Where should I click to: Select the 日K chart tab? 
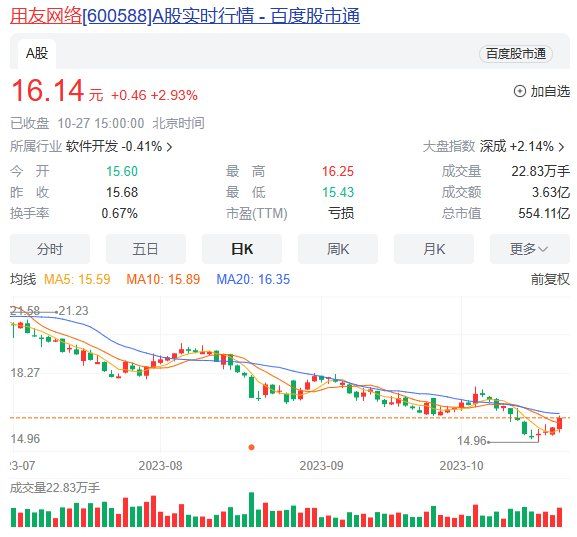(x=242, y=249)
